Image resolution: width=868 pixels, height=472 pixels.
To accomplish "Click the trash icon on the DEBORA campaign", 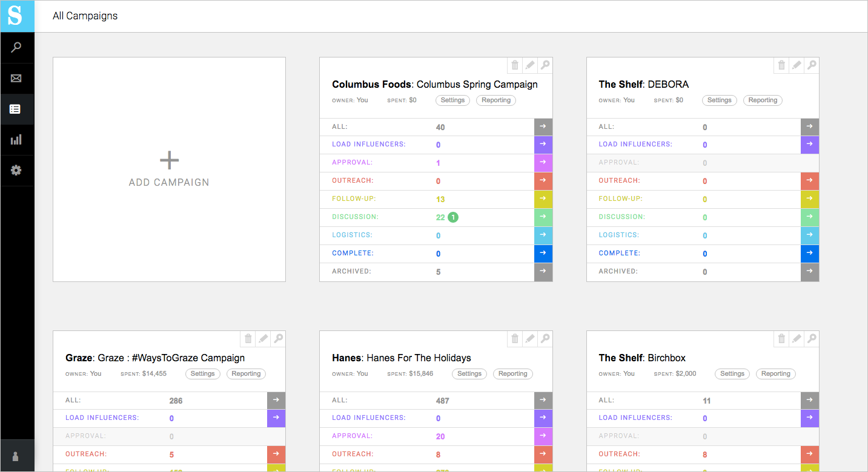I will (781, 65).
